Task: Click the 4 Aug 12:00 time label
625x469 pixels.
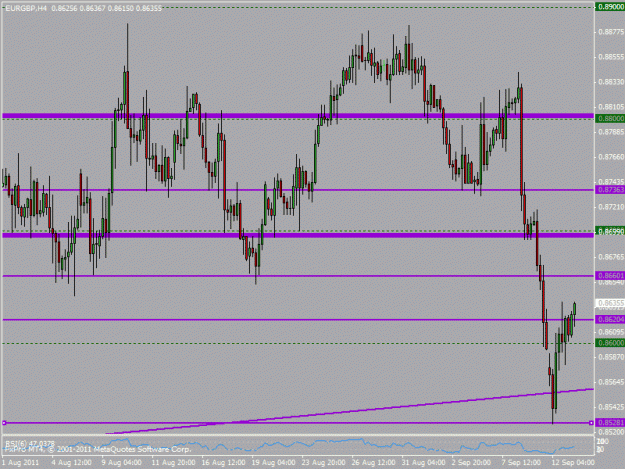Action: click(72, 463)
